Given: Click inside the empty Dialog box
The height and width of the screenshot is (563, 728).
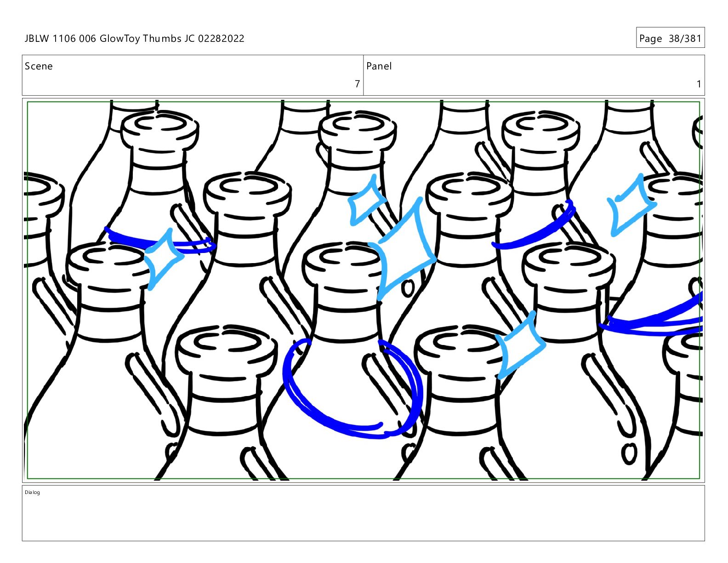Looking at the screenshot, I should [363, 513].
